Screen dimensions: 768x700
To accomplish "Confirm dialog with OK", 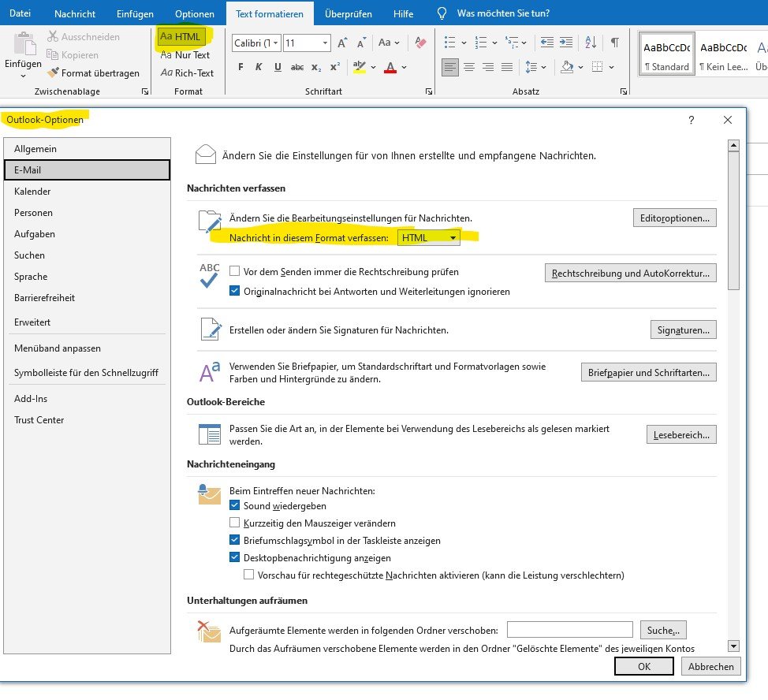I will click(x=644, y=666).
